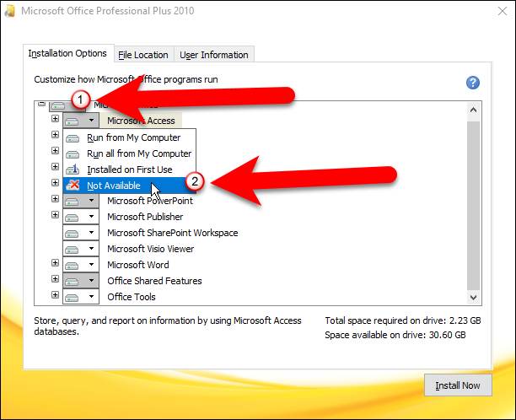The height and width of the screenshot is (420, 516).
Task: Expand the Office Shared Features node
Action: tap(56, 279)
